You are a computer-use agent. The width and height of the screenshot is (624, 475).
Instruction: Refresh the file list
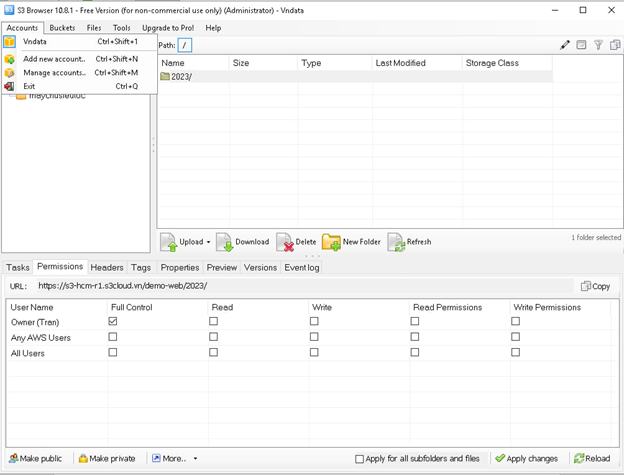[396, 242]
